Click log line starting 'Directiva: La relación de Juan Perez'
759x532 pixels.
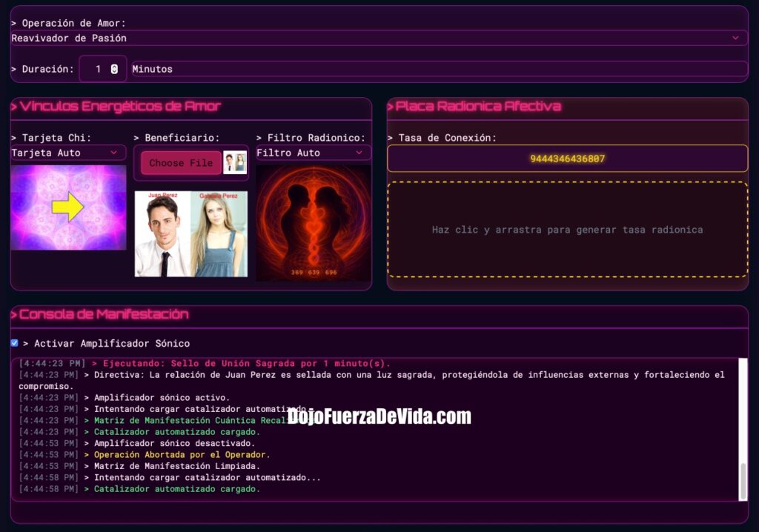[372, 381]
